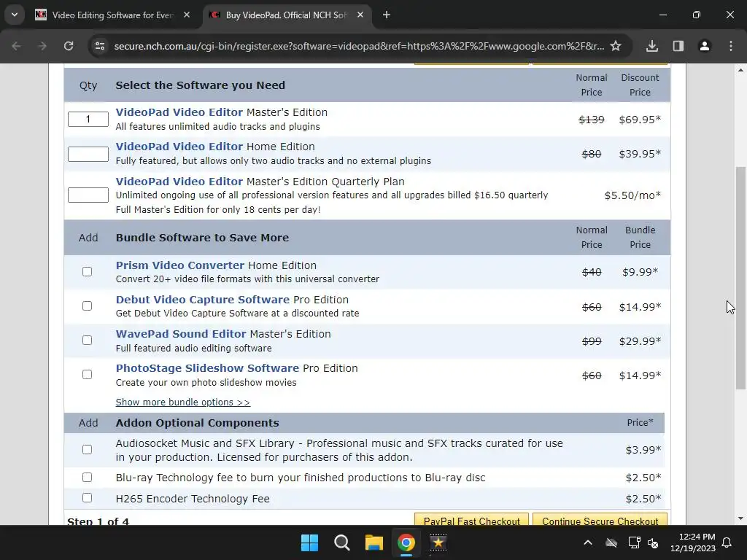Toggle the Chrome side panel
The image size is (747, 560).
[x=678, y=46]
